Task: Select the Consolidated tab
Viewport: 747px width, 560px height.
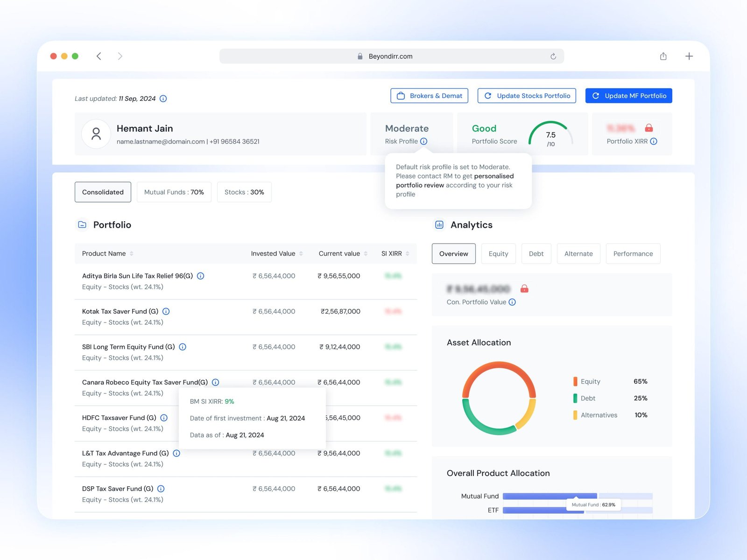Action: 103,192
